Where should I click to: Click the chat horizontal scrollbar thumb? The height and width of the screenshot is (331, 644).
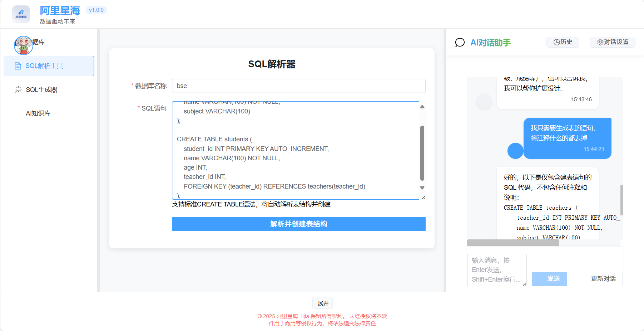point(513,243)
